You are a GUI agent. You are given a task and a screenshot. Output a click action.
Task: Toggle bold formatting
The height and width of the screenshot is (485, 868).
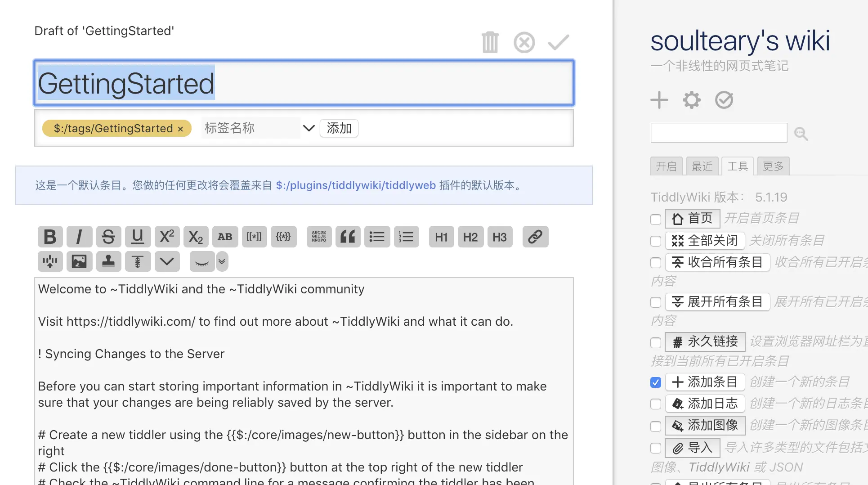pyautogui.click(x=50, y=236)
